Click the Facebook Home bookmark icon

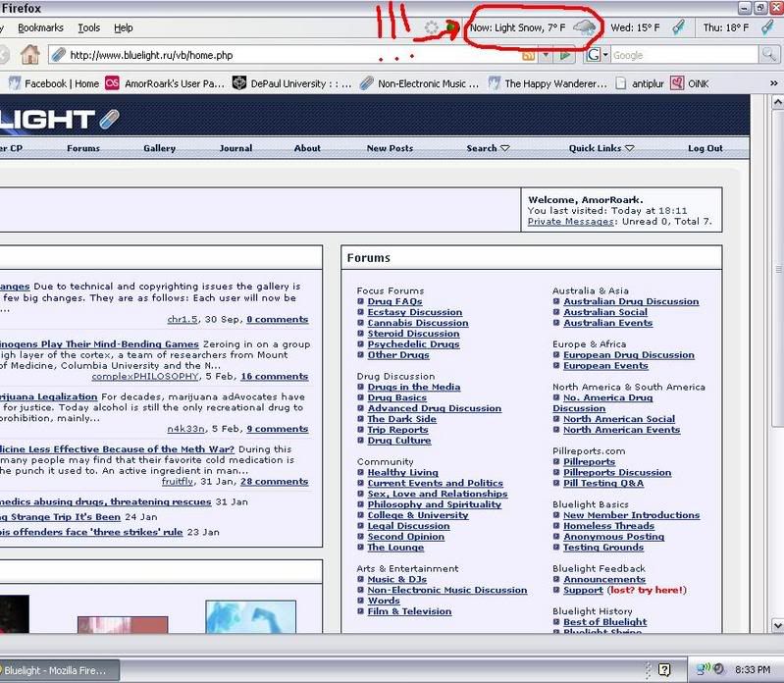click(15, 83)
